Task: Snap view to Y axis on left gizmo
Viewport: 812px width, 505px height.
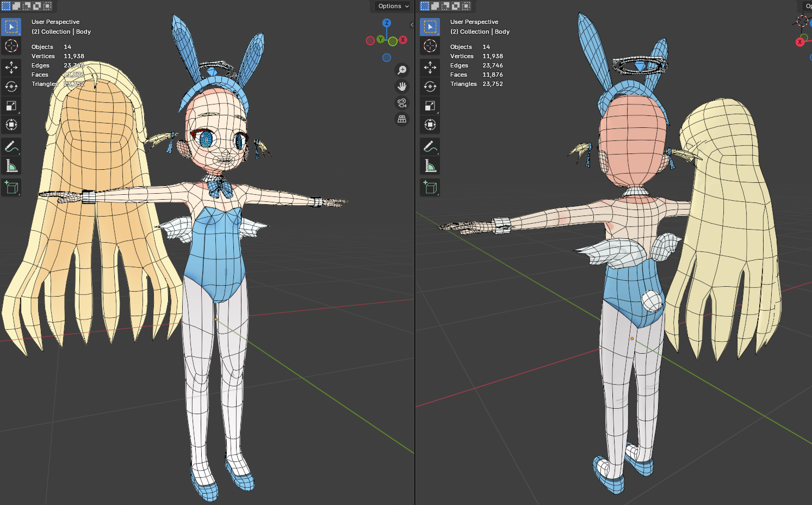Action: 381,39
